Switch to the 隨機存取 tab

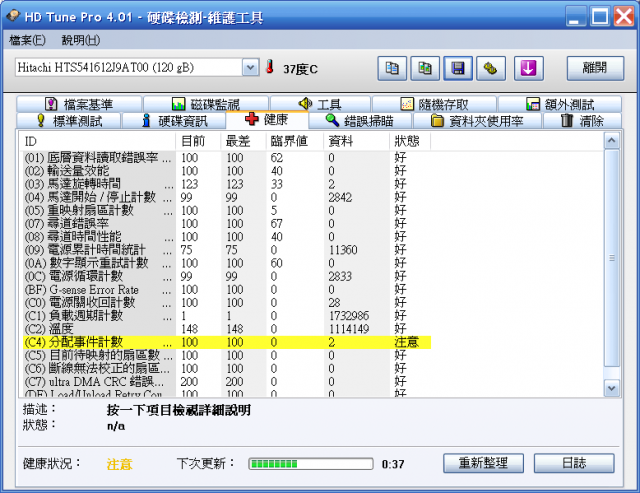(434, 104)
